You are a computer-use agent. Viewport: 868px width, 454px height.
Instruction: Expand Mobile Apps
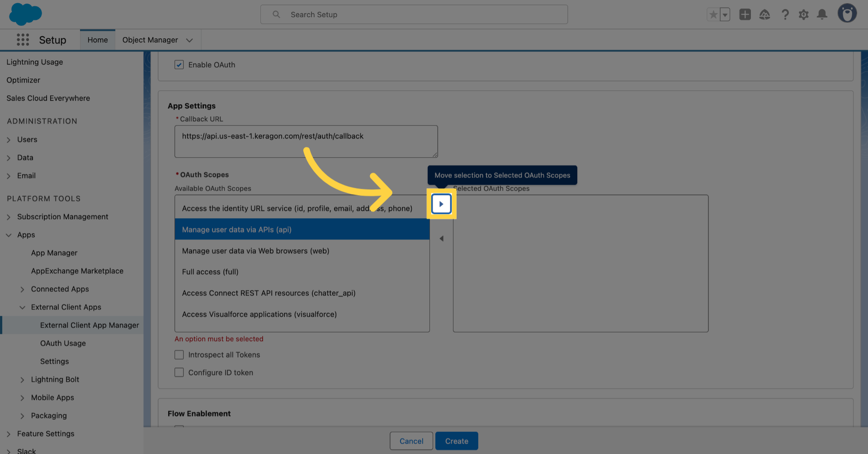point(22,398)
